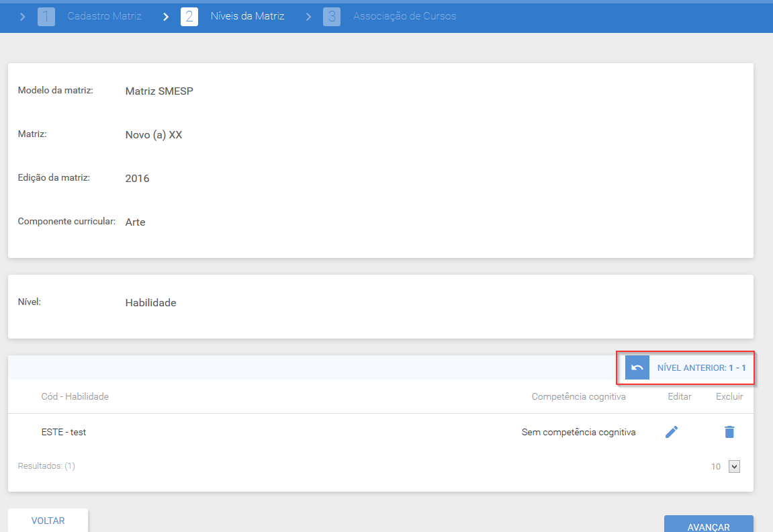
Task: Click Modelo da matriz label
Action: pyautogui.click(x=55, y=90)
